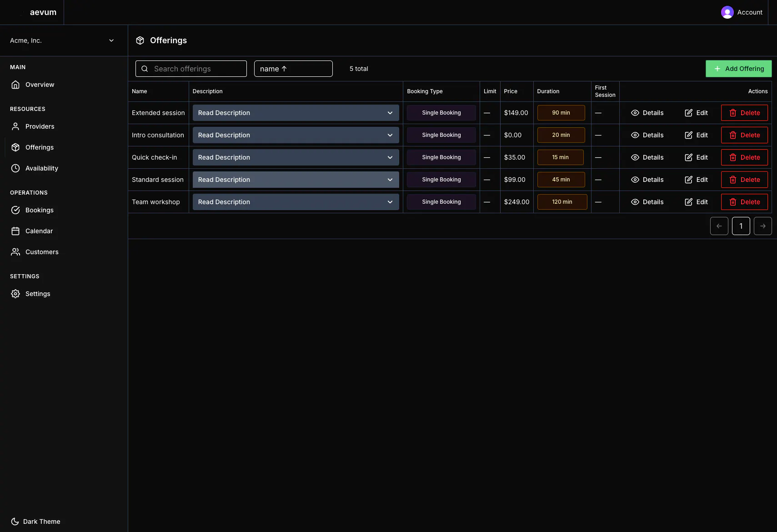Click Single Booking badge for Intro consultation
This screenshot has height=532, width=777.
441,135
